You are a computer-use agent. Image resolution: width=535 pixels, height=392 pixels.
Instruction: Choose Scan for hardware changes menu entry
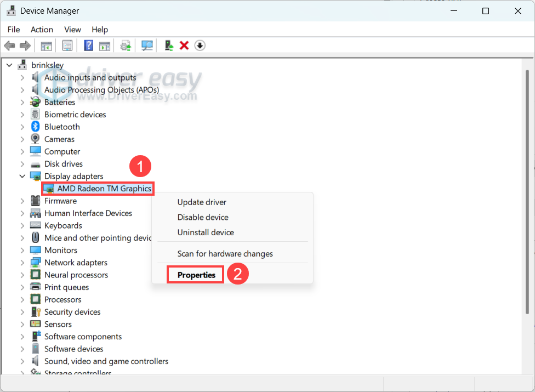pos(225,253)
